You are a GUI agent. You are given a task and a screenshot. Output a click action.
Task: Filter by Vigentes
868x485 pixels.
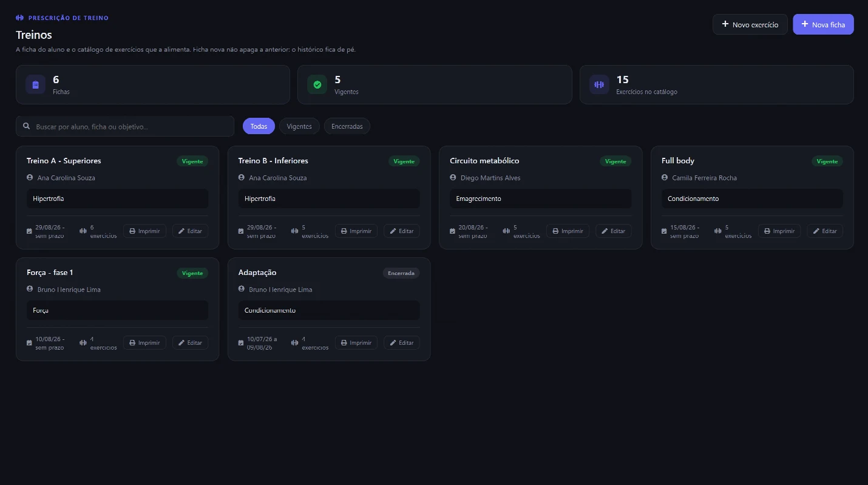pyautogui.click(x=299, y=126)
